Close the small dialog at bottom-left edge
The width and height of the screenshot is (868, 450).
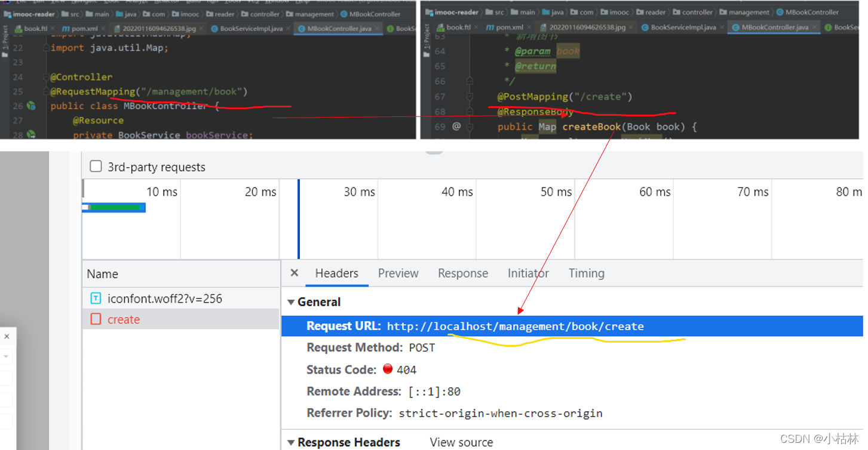[7, 337]
